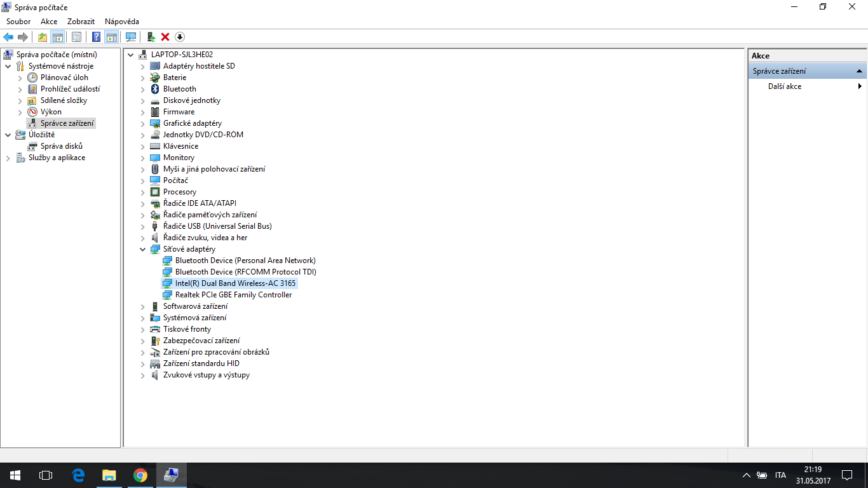The width and height of the screenshot is (868, 488).
Task: Select Bluetooth Device (Personal Area Network)
Action: [x=245, y=261]
